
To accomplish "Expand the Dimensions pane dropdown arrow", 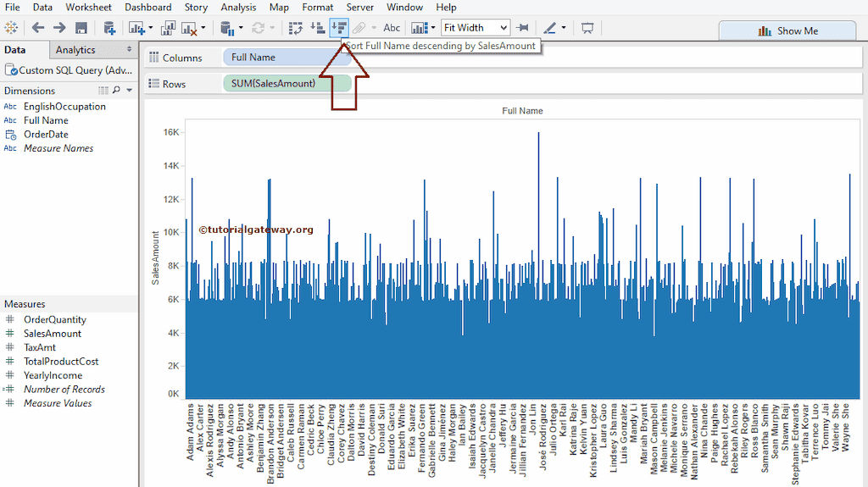I will coord(129,91).
